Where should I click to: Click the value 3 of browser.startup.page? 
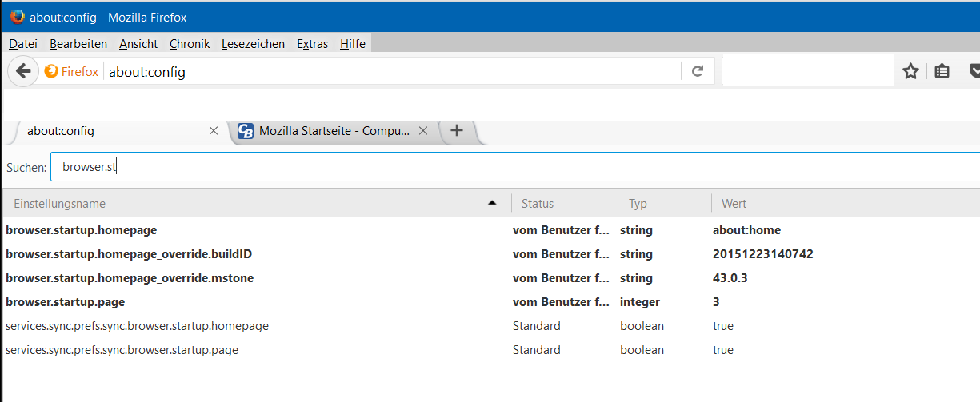point(716,302)
